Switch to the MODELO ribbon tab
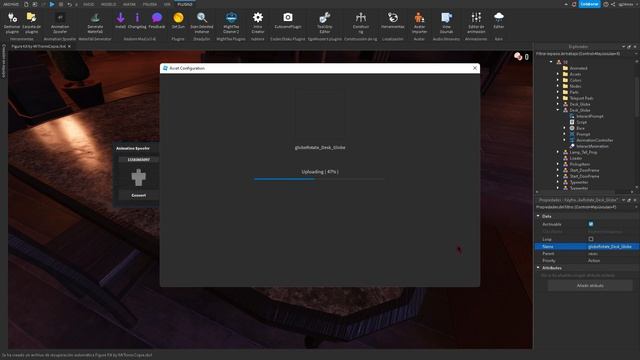The width and height of the screenshot is (640, 360). [x=108, y=4]
